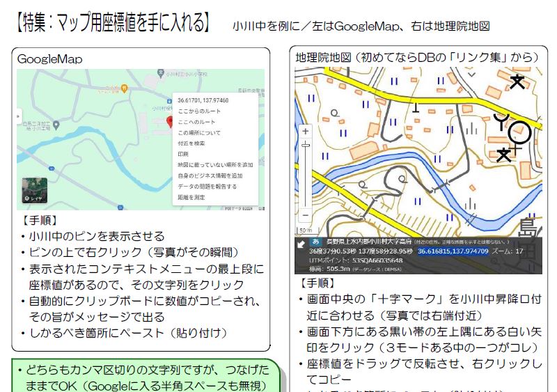Click the あ icon beside the address
Viewport: 557px width, 392px height.
click(315, 242)
